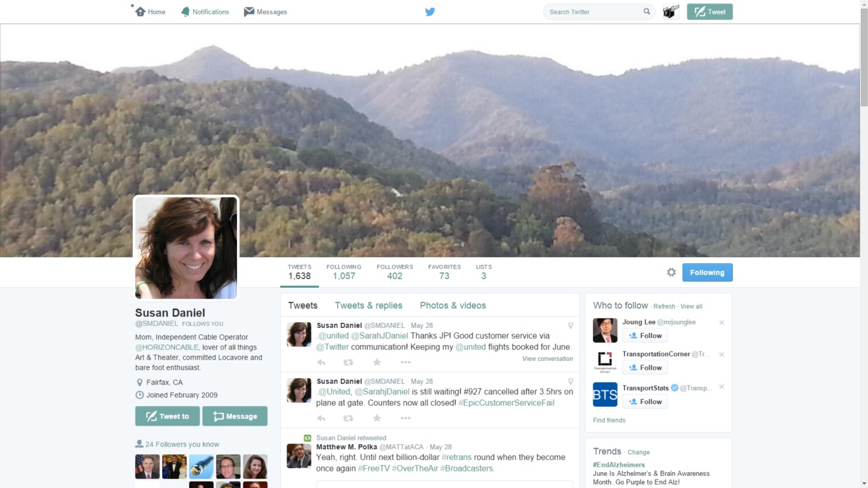Refresh the Who to follow list

click(x=664, y=306)
